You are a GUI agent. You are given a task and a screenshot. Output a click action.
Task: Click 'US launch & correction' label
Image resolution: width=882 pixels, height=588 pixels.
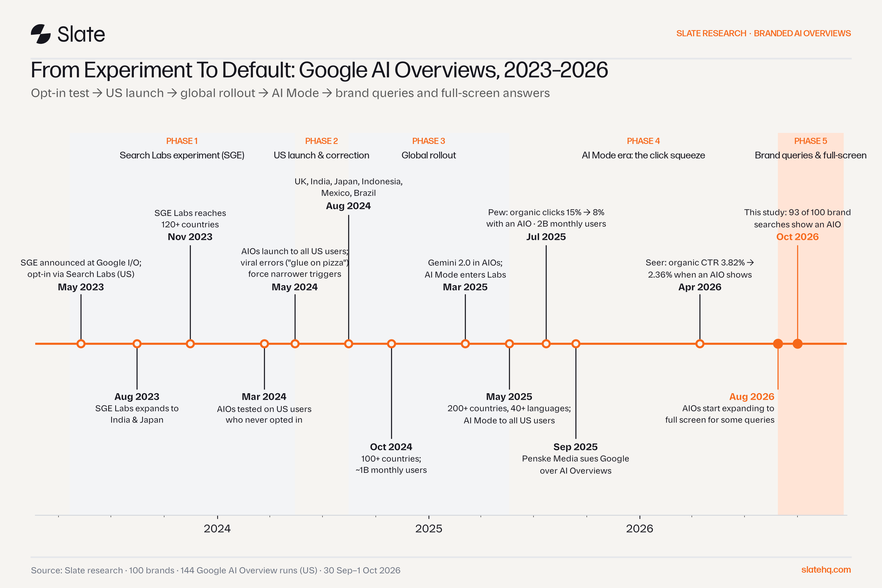pyautogui.click(x=321, y=155)
